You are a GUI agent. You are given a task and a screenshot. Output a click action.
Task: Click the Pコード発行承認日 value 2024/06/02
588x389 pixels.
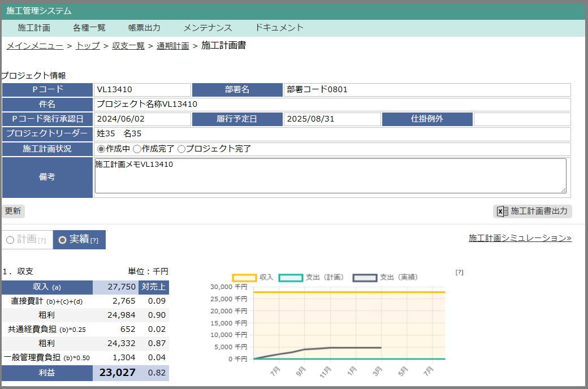pyautogui.click(x=121, y=119)
